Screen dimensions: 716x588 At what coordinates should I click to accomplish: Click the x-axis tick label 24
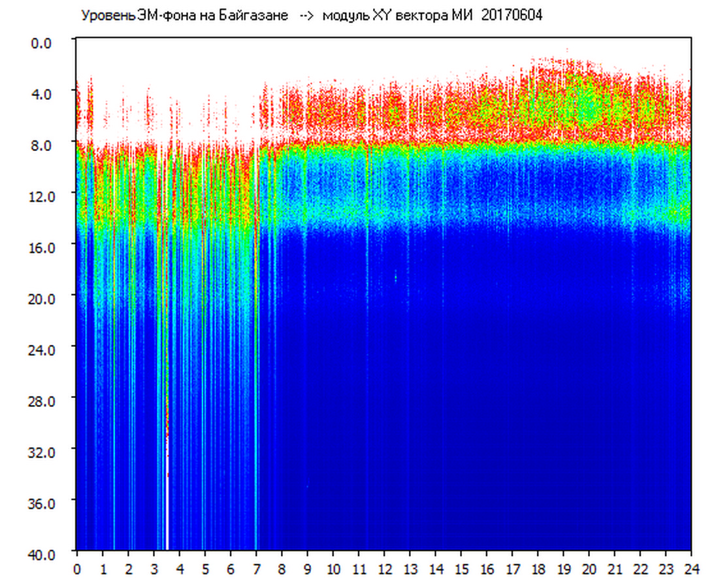coord(691,569)
